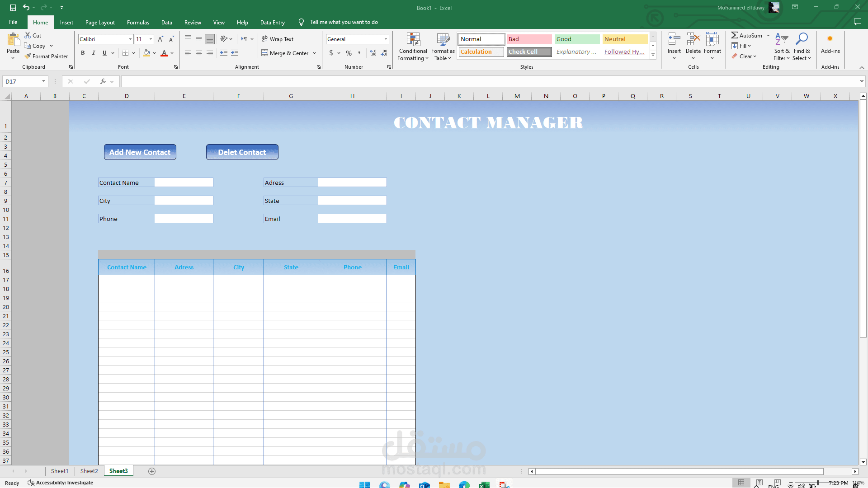Apply the Bad cell style

point(529,39)
